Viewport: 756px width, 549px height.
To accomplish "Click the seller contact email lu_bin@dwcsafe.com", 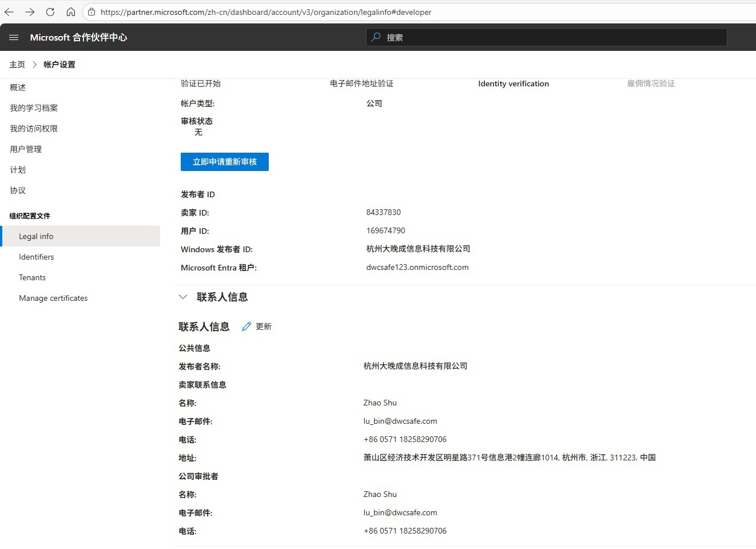I will (x=400, y=421).
